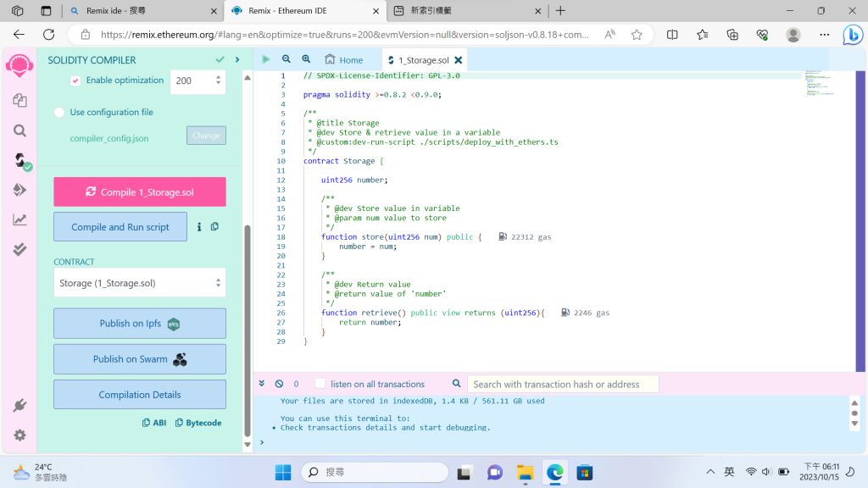
Task: Switch to the Remix - Ethereum IDE browser tab
Action: tap(304, 10)
